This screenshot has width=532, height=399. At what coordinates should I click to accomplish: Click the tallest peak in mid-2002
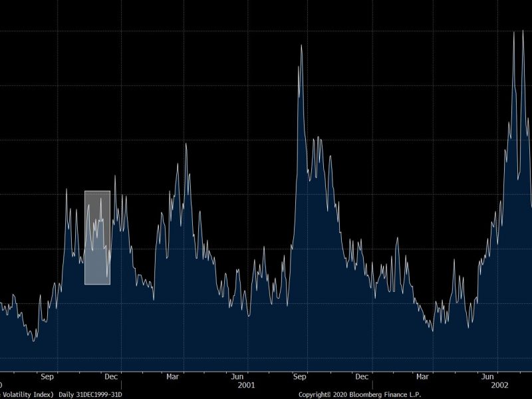[x=513, y=32]
